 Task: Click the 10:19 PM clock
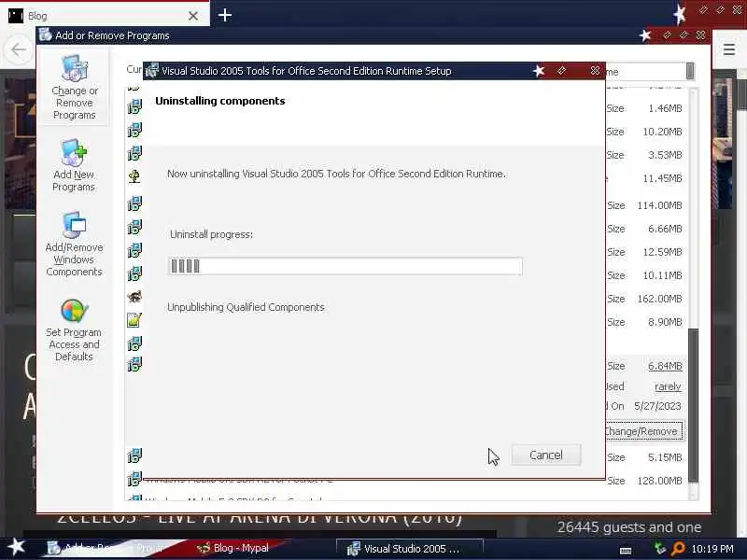(712, 549)
